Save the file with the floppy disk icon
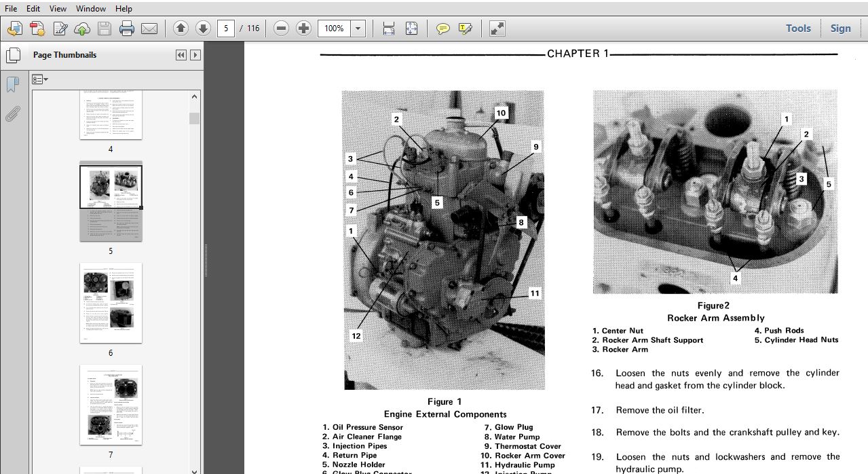 [104, 29]
